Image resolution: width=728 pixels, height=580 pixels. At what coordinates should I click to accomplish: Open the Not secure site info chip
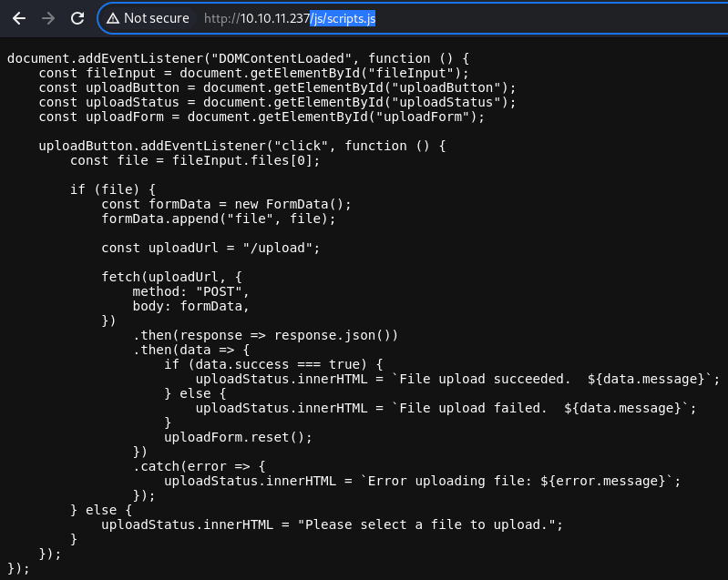[149, 18]
